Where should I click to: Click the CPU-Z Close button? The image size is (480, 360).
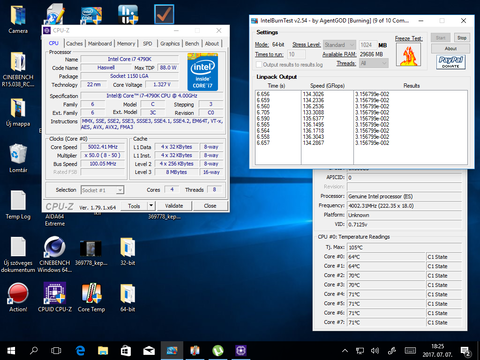pos(210,206)
